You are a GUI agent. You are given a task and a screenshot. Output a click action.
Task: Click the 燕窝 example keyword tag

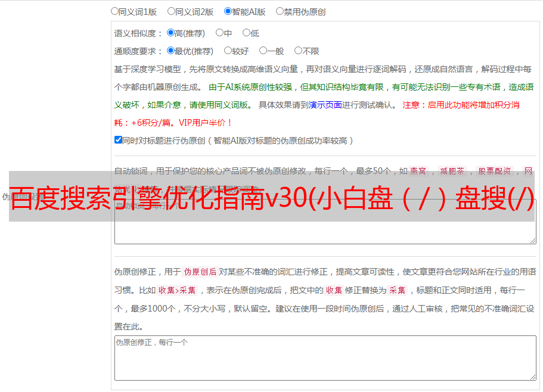(418, 171)
